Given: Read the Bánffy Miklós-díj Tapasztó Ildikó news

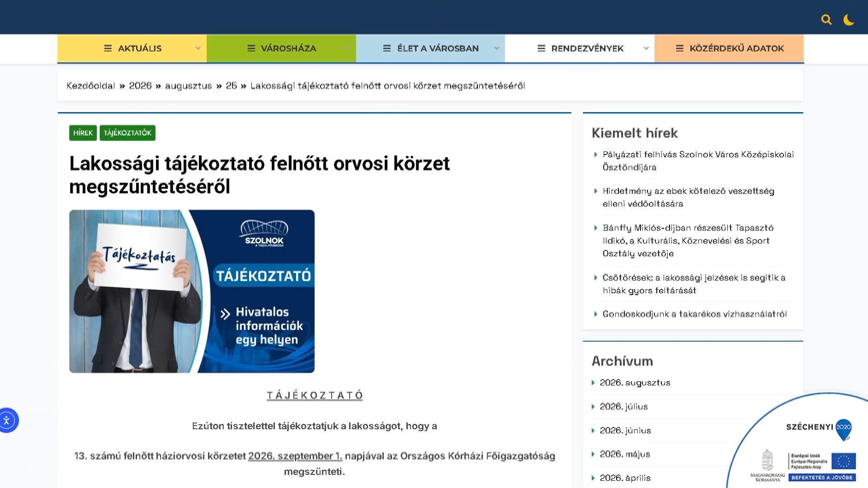Looking at the screenshot, I should pyautogui.click(x=688, y=240).
